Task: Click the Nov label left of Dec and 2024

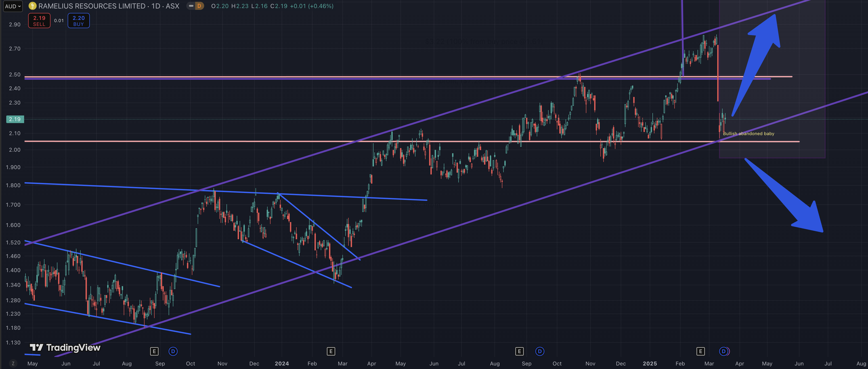Action: click(x=222, y=364)
